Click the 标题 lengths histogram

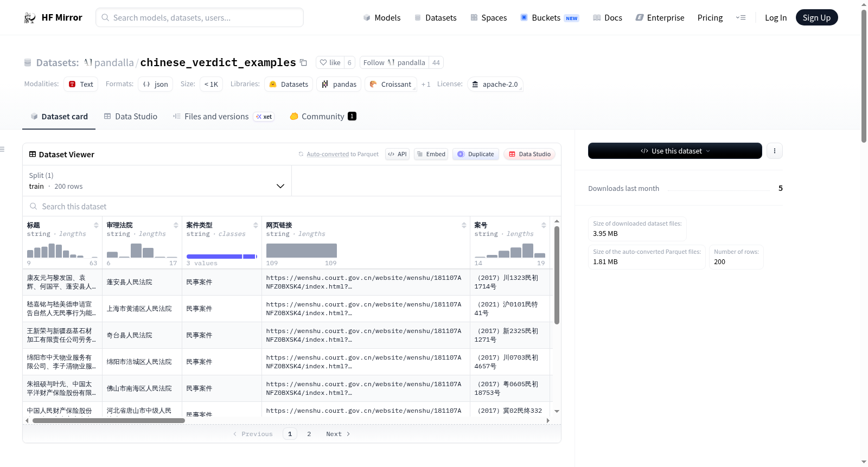point(62,251)
